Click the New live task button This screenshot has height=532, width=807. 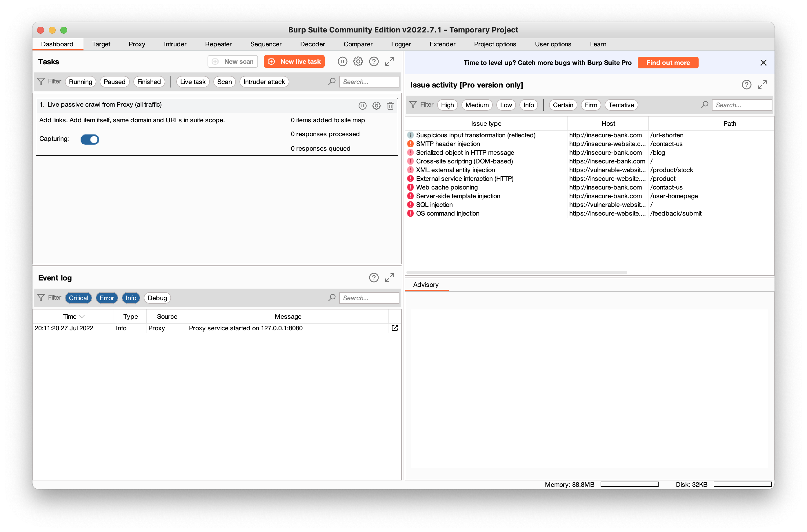pyautogui.click(x=294, y=61)
